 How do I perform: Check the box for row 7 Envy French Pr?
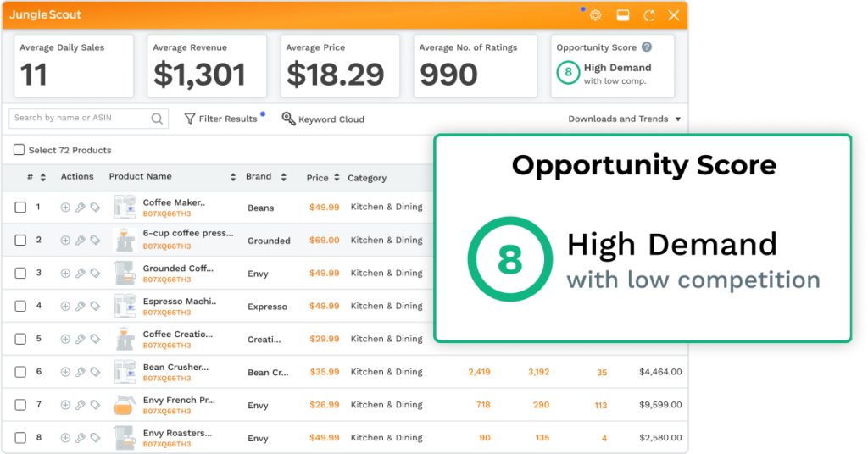[x=20, y=405]
